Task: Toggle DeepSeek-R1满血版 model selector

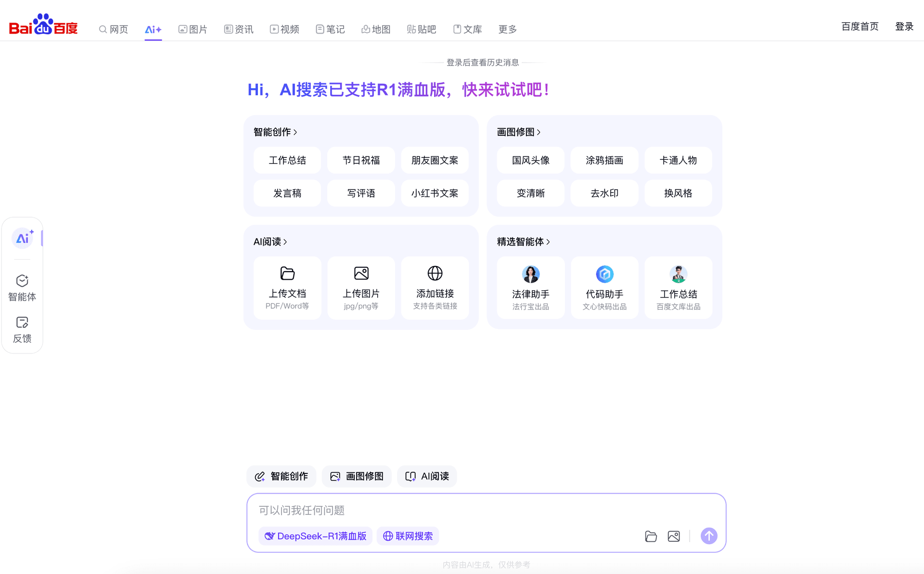Action: click(316, 535)
